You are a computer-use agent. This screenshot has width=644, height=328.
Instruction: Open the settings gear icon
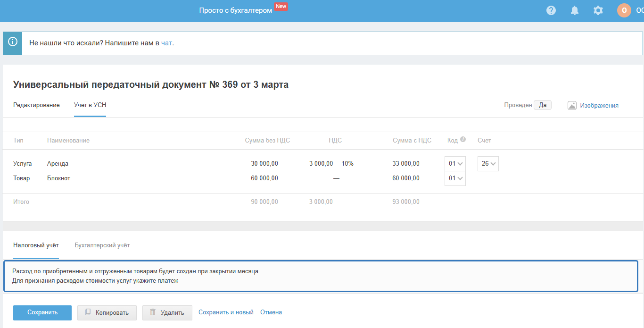click(x=598, y=10)
